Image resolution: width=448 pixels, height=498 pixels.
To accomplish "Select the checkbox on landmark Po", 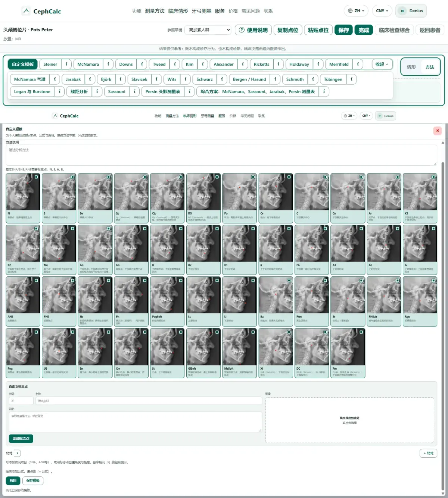I will [253, 177].
